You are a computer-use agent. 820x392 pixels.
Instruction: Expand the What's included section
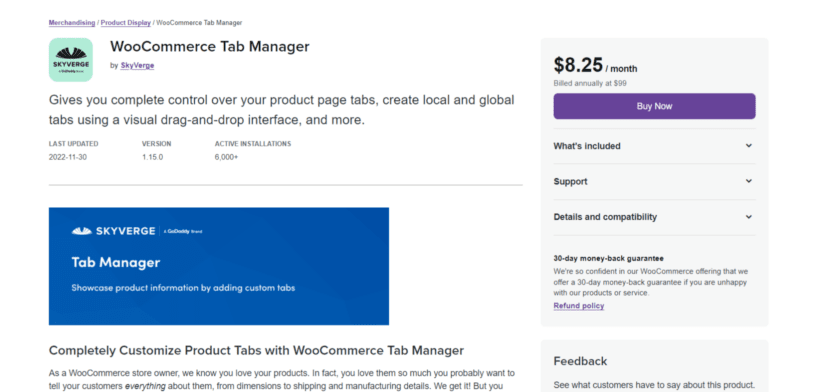[x=654, y=146]
